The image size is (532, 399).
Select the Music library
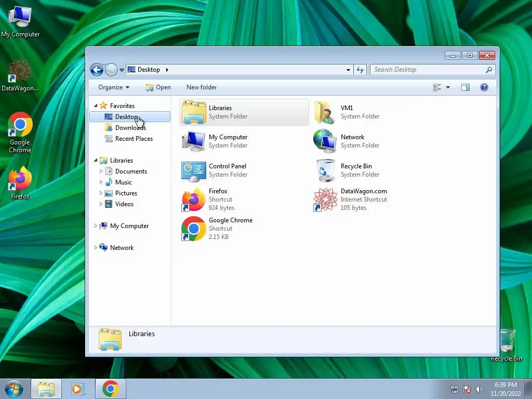pyautogui.click(x=123, y=182)
